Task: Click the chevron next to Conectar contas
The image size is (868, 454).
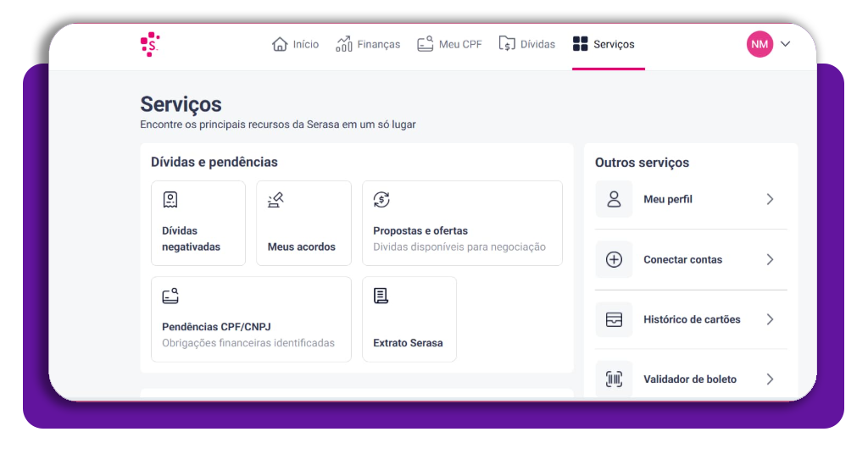Action: click(x=770, y=259)
